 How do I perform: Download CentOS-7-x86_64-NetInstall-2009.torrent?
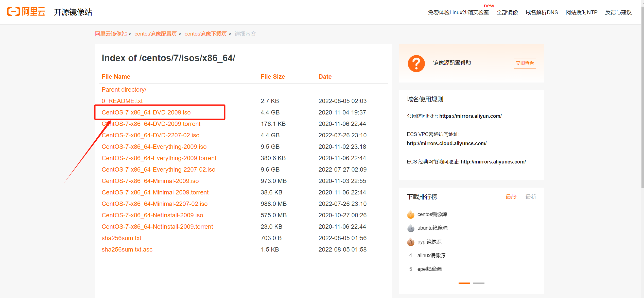(x=157, y=227)
